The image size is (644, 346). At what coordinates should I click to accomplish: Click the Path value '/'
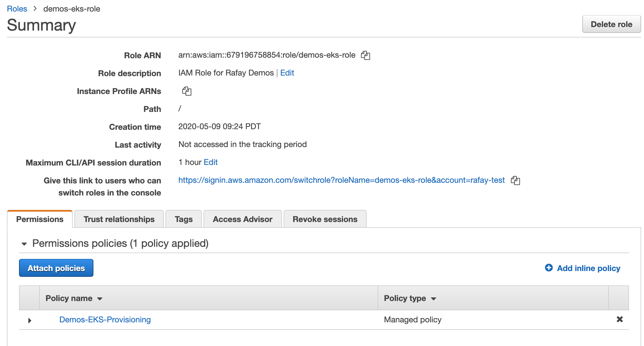click(x=180, y=108)
